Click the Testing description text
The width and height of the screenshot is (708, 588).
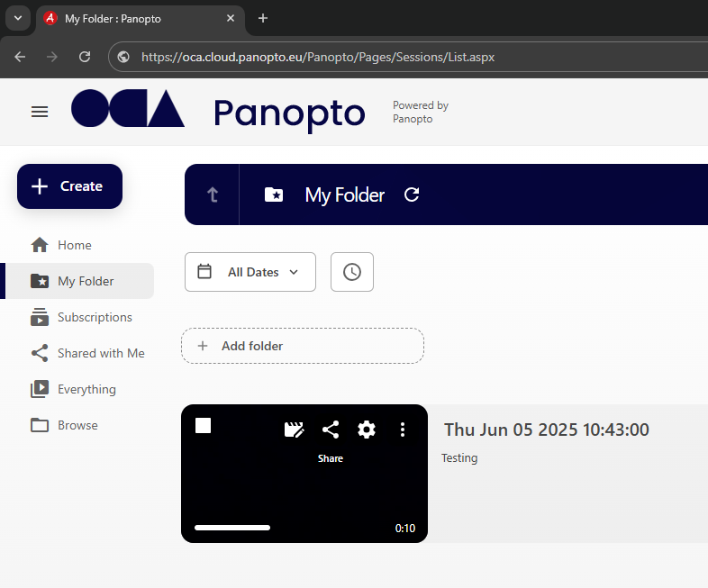coord(459,458)
